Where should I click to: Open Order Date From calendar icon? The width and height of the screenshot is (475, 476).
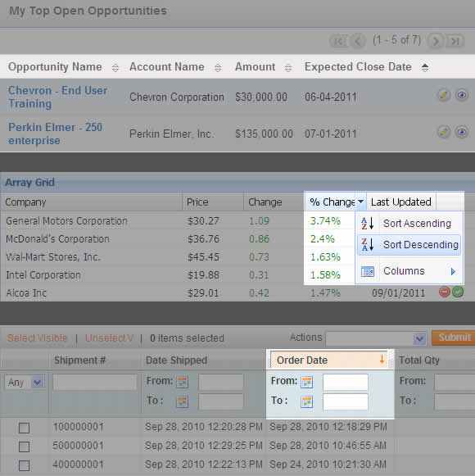[x=306, y=382]
